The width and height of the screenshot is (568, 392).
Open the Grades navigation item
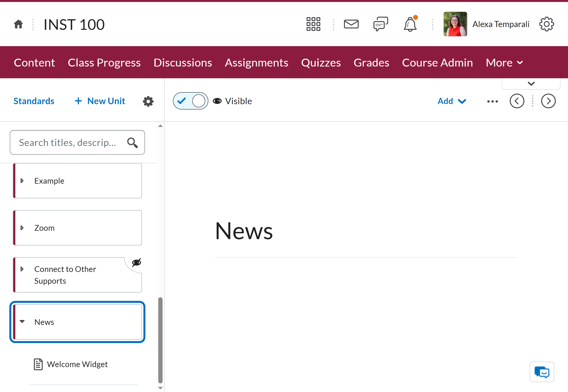pos(371,63)
